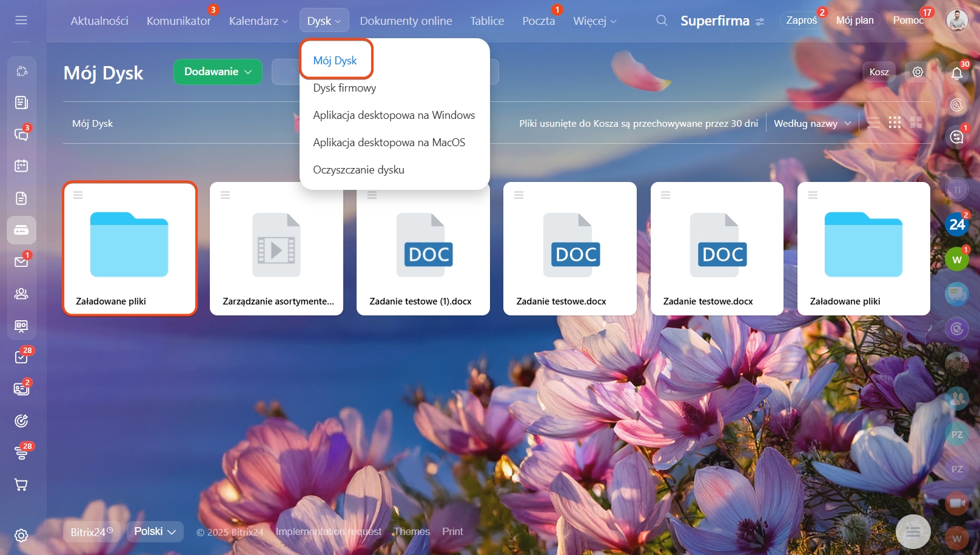Open the floating list button at bottom right
Viewport: 980px width, 555px height.
tap(913, 532)
